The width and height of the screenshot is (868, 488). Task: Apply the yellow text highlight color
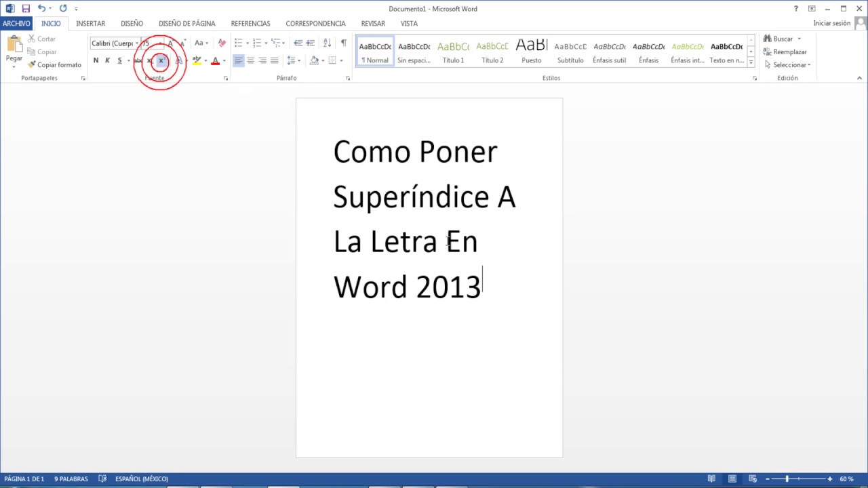coord(197,61)
